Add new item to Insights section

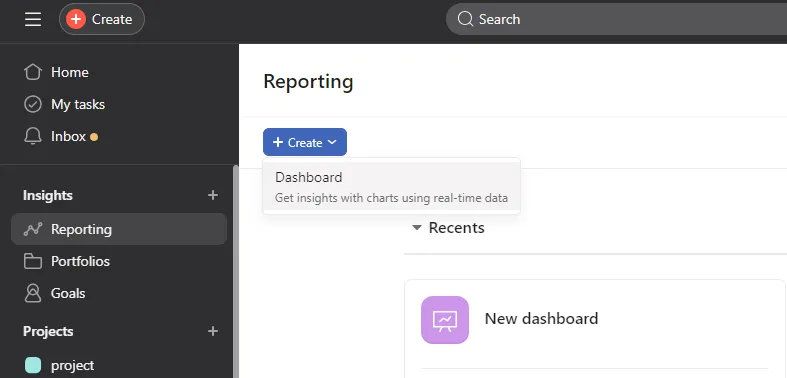tap(213, 195)
